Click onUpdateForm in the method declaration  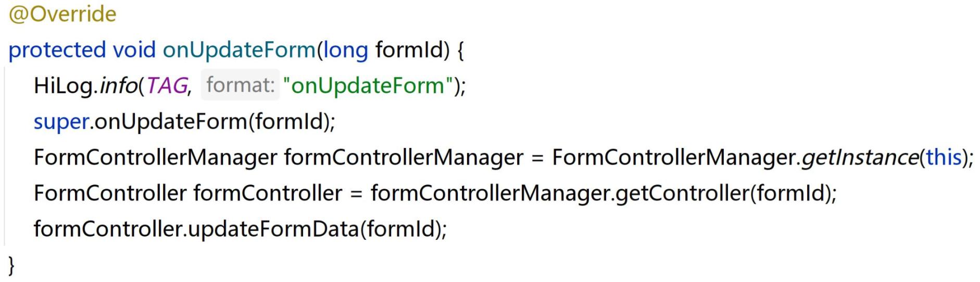coord(239,50)
